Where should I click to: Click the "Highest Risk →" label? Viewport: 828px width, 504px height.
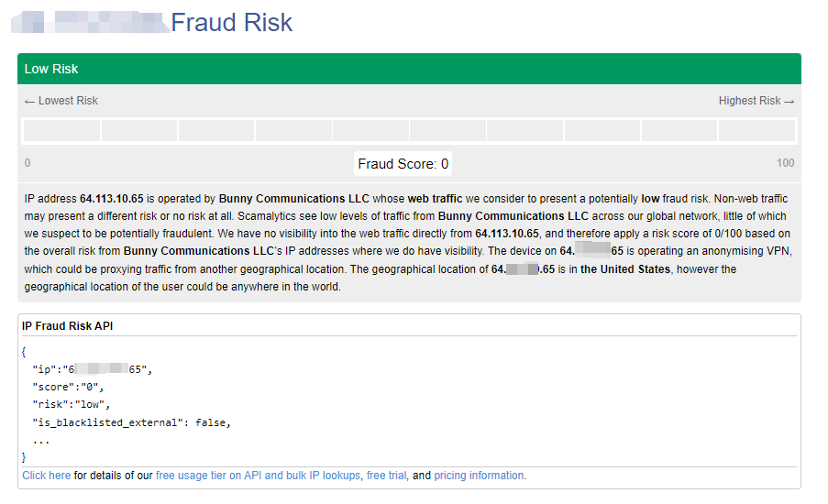click(x=756, y=101)
